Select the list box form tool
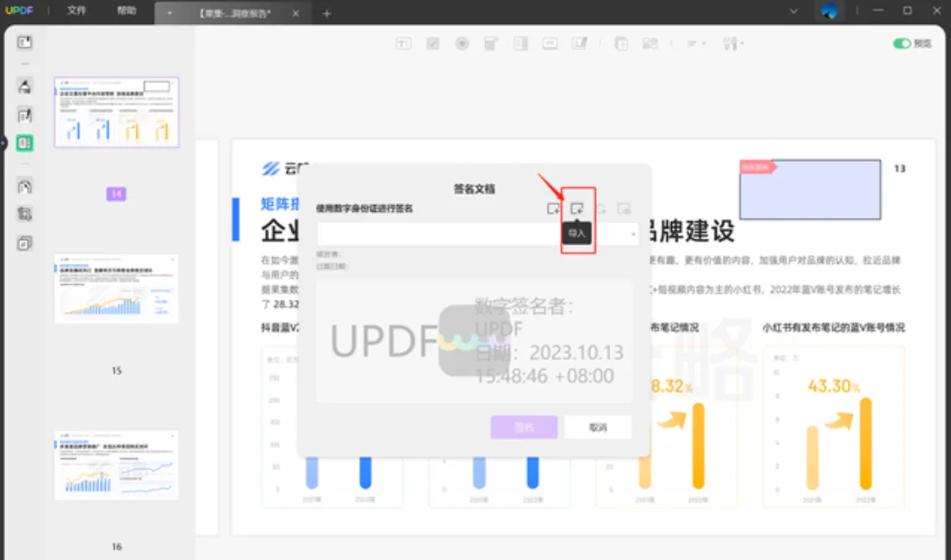 click(520, 44)
